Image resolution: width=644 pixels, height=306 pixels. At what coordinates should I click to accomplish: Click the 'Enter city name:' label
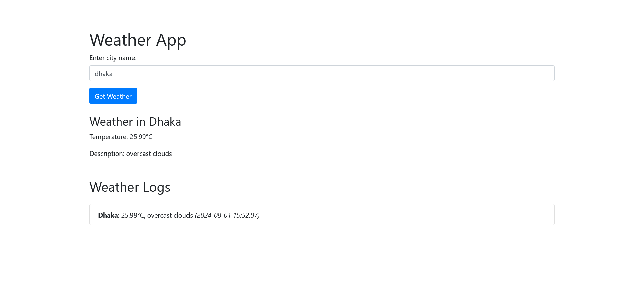(x=113, y=58)
